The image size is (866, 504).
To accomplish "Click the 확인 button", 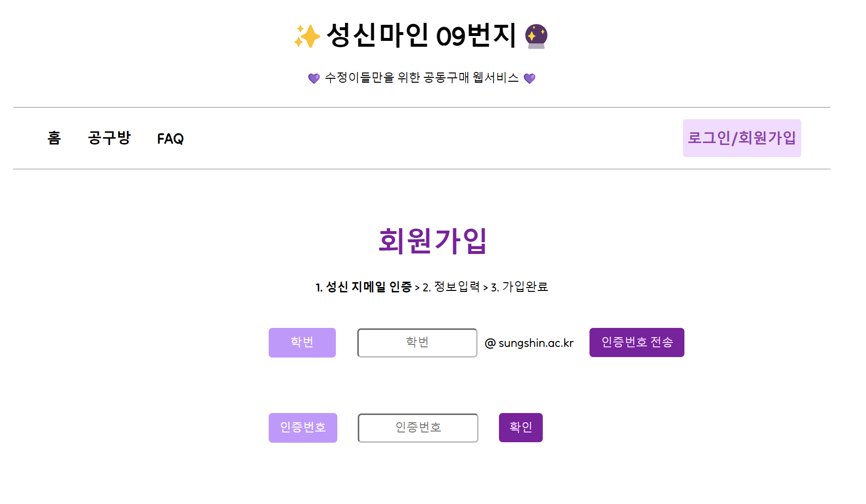I will point(520,427).
